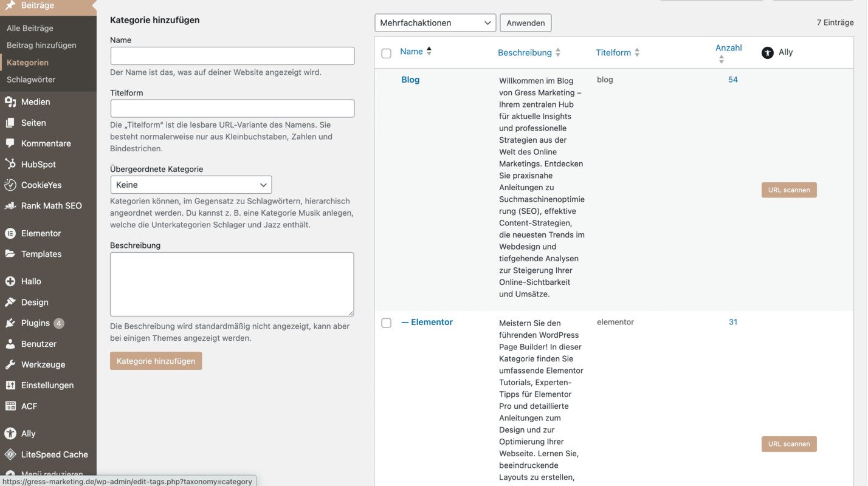Check the Elementor category checkbox
The width and height of the screenshot is (868, 486).
387,323
